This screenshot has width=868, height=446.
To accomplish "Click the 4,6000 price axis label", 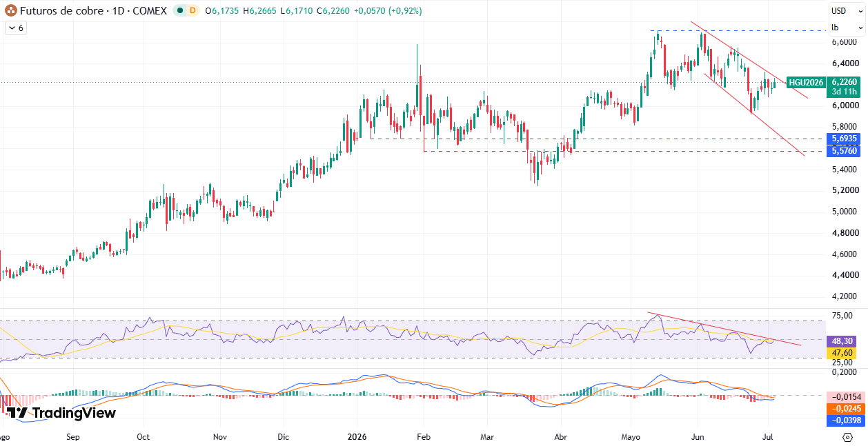I will [845, 254].
